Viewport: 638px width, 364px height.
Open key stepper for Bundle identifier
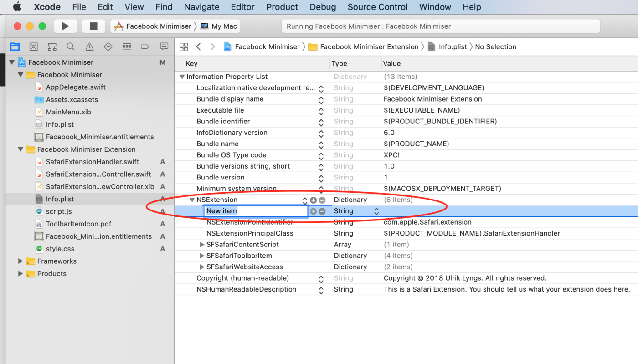[x=321, y=122]
